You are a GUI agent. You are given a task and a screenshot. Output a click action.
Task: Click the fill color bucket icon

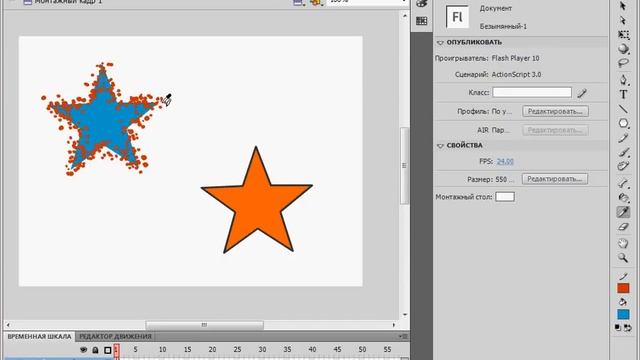(623, 302)
